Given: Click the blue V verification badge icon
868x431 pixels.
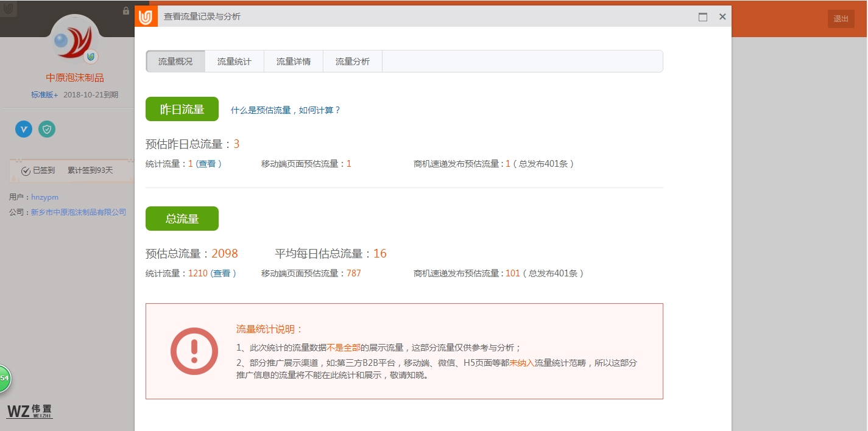Looking at the screenshot, I should point(24,128).
